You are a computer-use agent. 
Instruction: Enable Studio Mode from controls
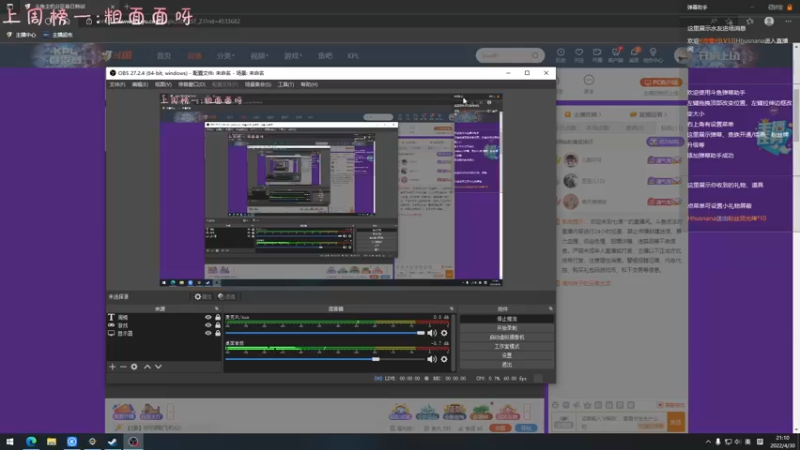pyautogui.click(x=507, y=346)
